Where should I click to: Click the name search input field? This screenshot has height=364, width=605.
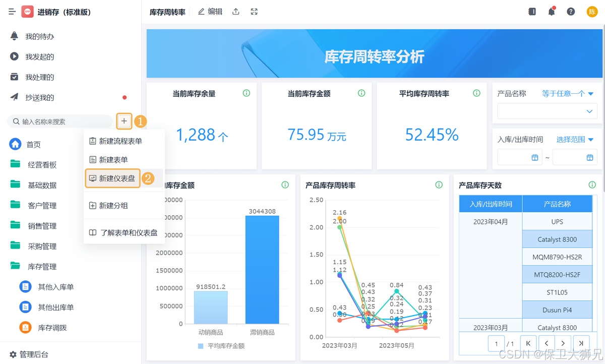click(x=60, y=122)
